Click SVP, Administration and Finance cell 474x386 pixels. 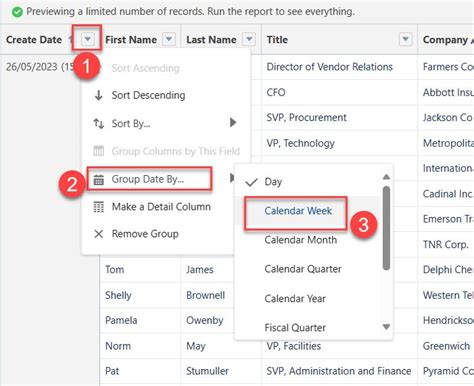coord(339,371)
